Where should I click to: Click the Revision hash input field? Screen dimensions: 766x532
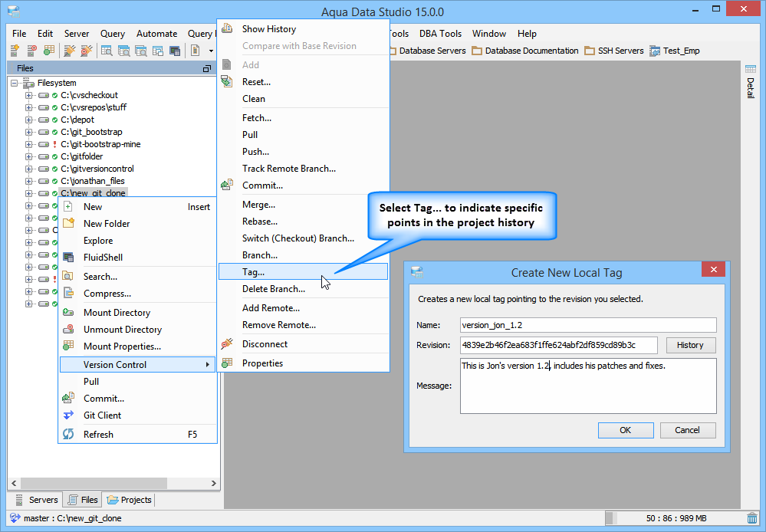click(x=558, y=345)
